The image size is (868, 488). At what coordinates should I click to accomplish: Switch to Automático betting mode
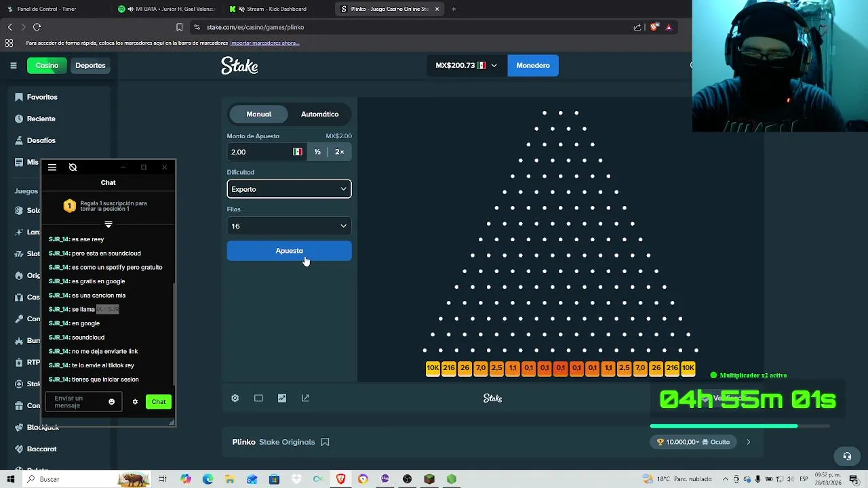tap(319, 114)
